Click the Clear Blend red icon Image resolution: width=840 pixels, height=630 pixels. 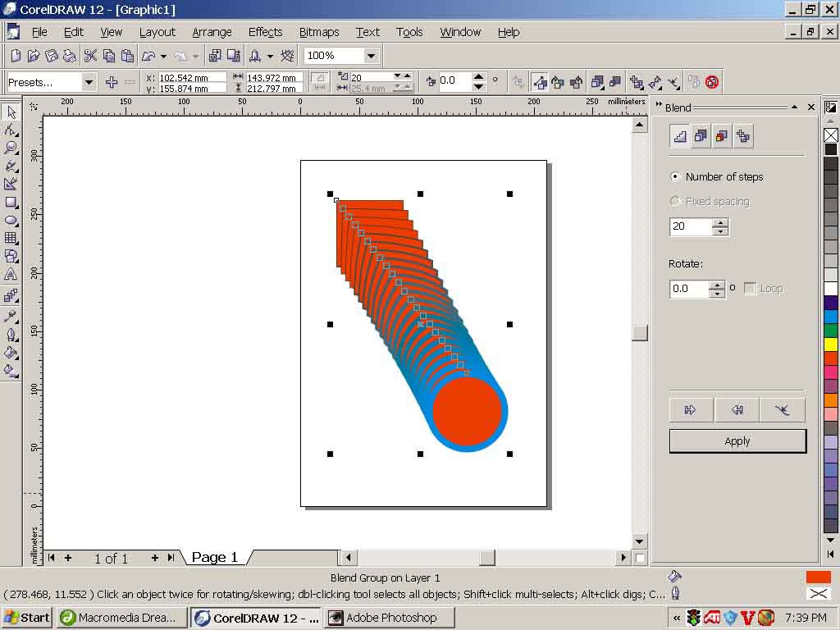[712, 82]
